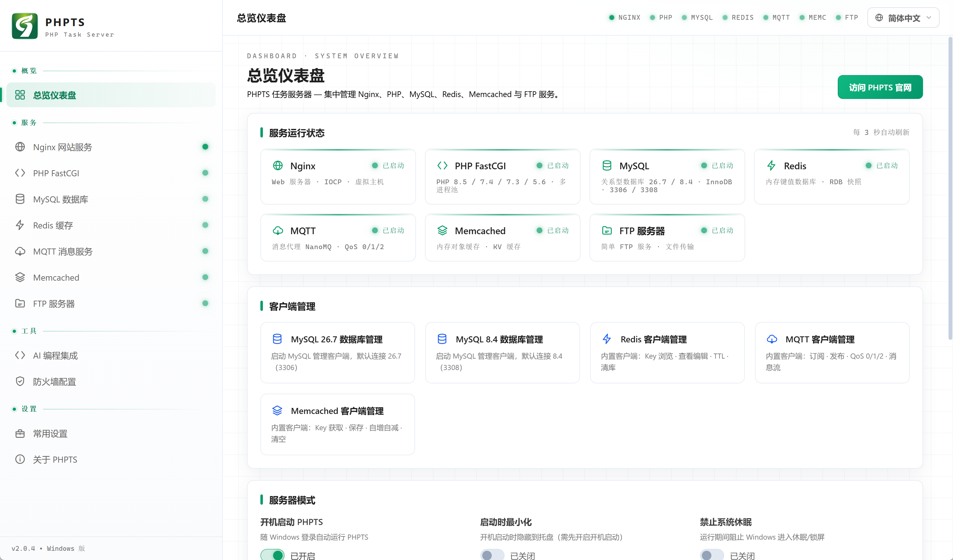
Task: Click the Redis 客户端管理 lightning icon
Action: [607, 339]
